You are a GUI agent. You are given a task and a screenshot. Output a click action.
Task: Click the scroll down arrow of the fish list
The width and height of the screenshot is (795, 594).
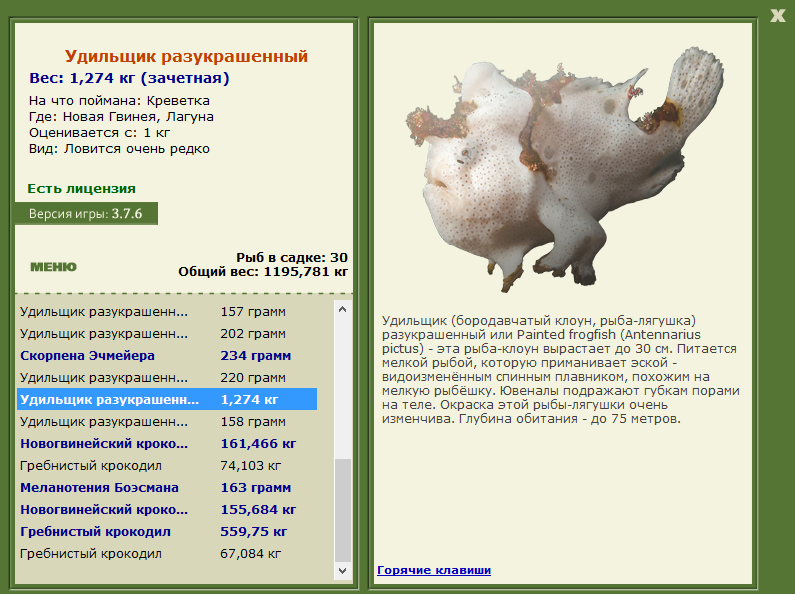click(x=343, y=571)
